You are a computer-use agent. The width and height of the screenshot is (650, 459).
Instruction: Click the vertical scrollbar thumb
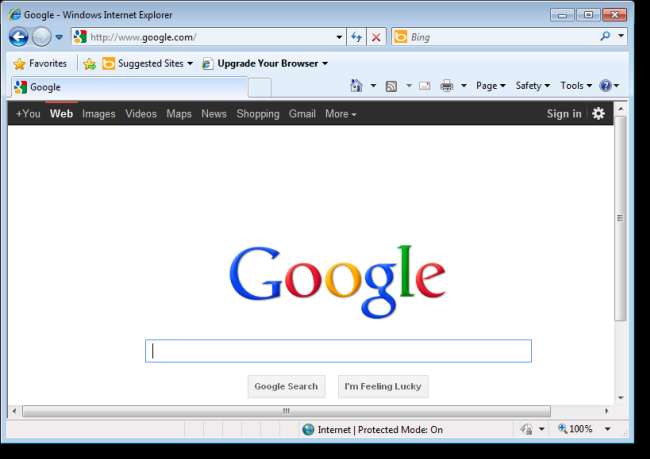pos(621,218)
